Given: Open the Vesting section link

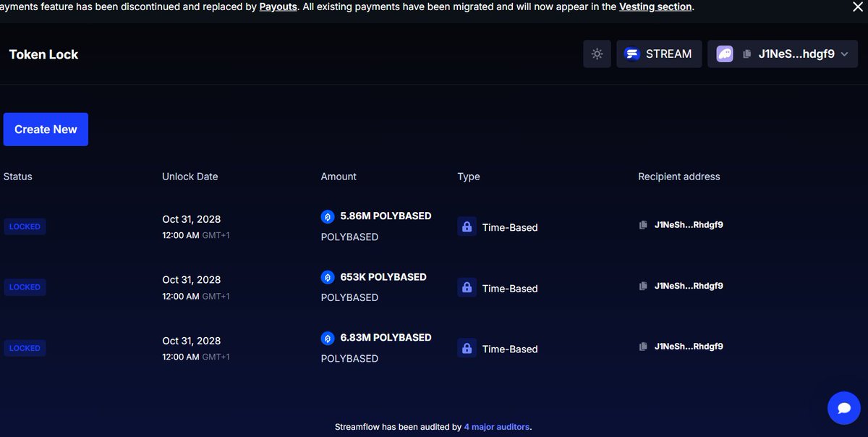Looking at the screenshot, I should 655,7.
